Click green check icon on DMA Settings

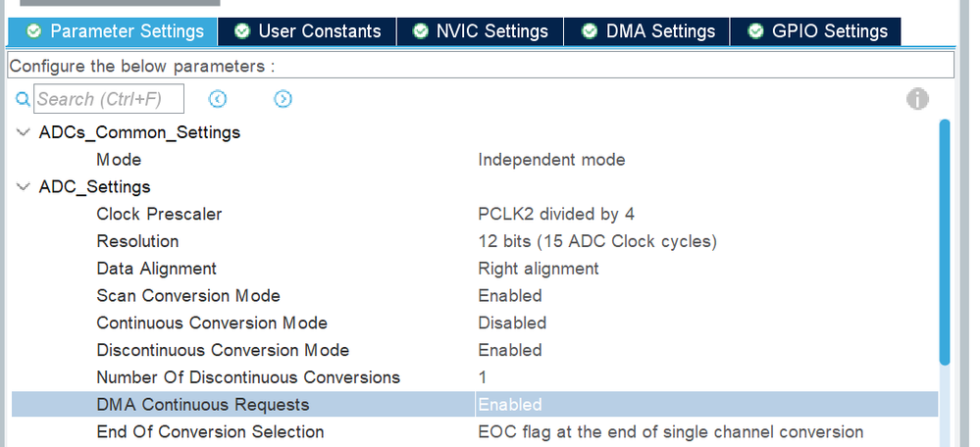(x=590, y=31)
